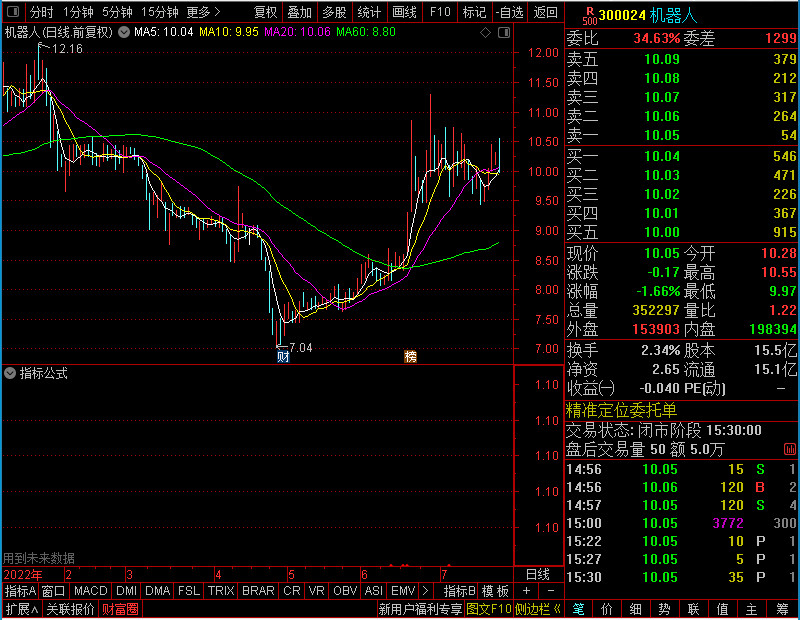Screen dimensions: 800x620
Task: Switch to the 5分钟 period
Action: tap(117, 12)
